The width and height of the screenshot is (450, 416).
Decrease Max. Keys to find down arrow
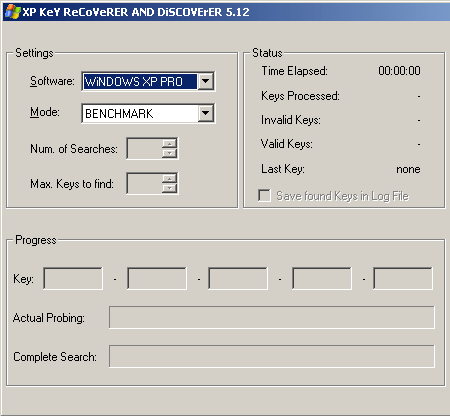[x=170, y=188]
